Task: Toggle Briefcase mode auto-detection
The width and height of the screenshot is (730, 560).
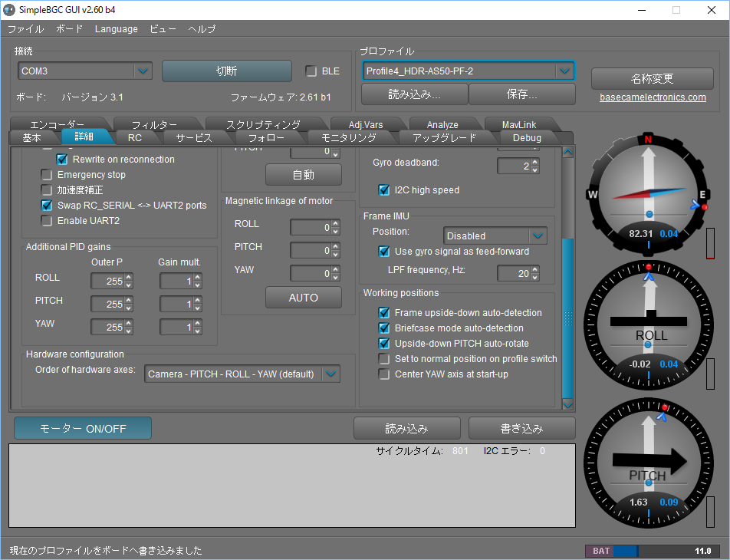Action: [384, 328]
